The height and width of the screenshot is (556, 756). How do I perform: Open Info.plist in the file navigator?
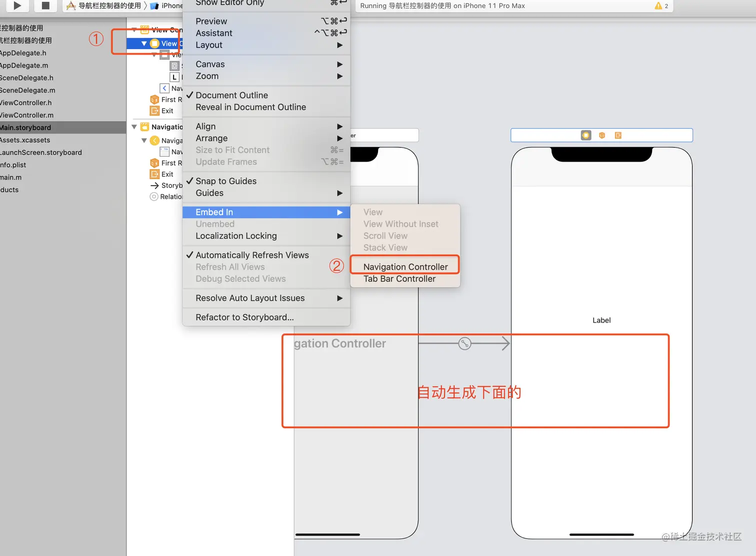tap(13, 165)
